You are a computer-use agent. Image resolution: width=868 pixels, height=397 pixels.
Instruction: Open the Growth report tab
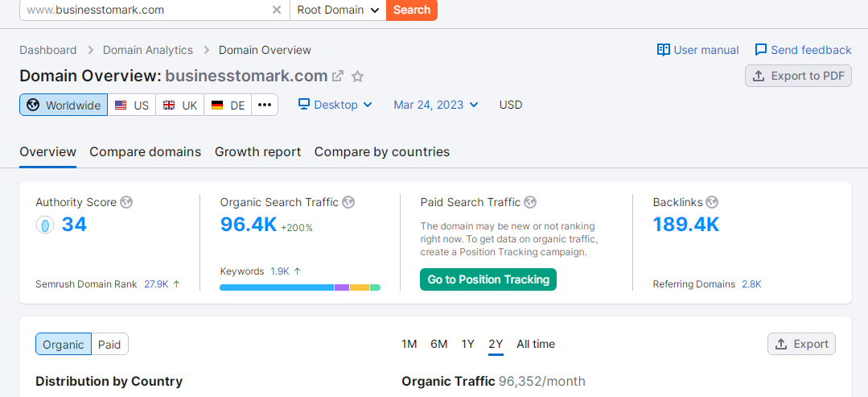[258, 152]
